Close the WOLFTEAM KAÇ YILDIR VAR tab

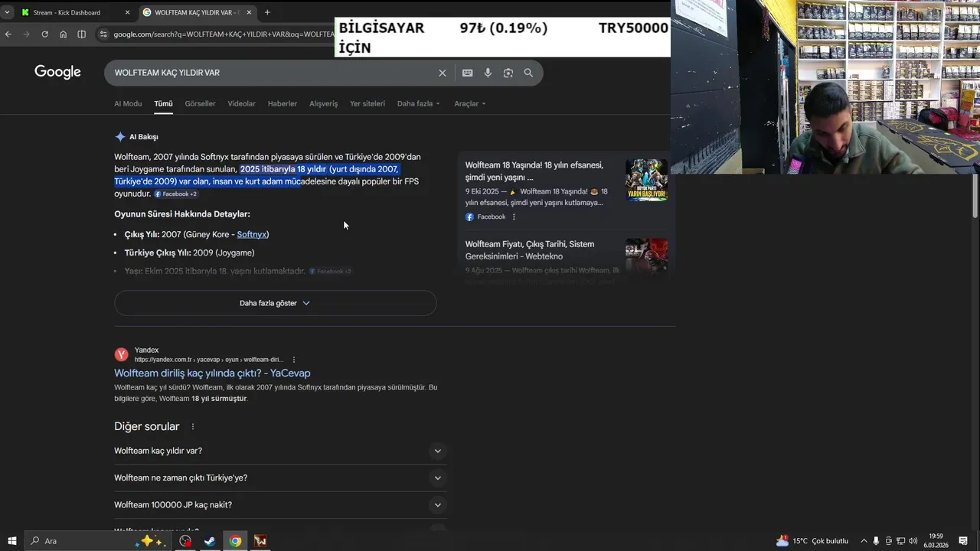point(249,12)
